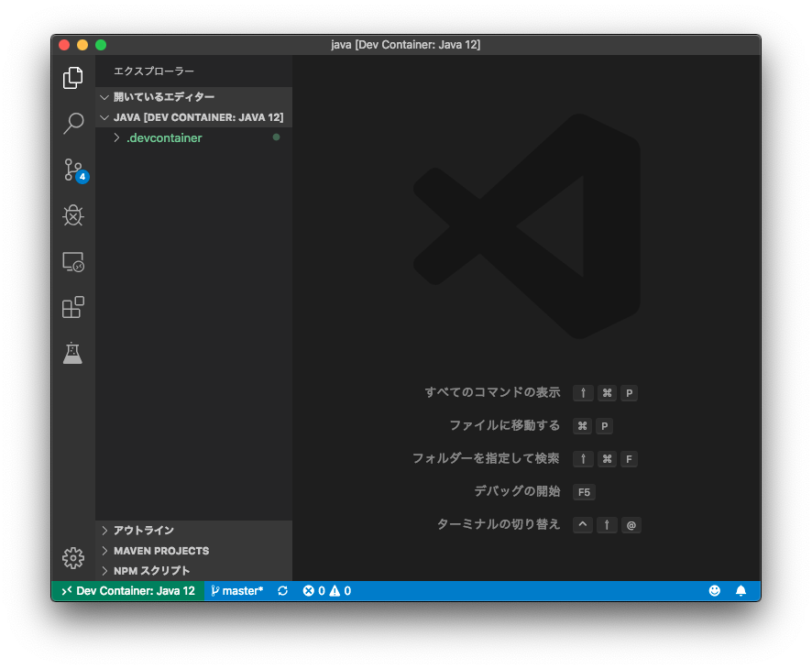Viewport: 812px width, 669px height.
Task: Collapse the JAVA [DEV CONTAINER: JAVA 12] section
Action: tap(193, 117)
